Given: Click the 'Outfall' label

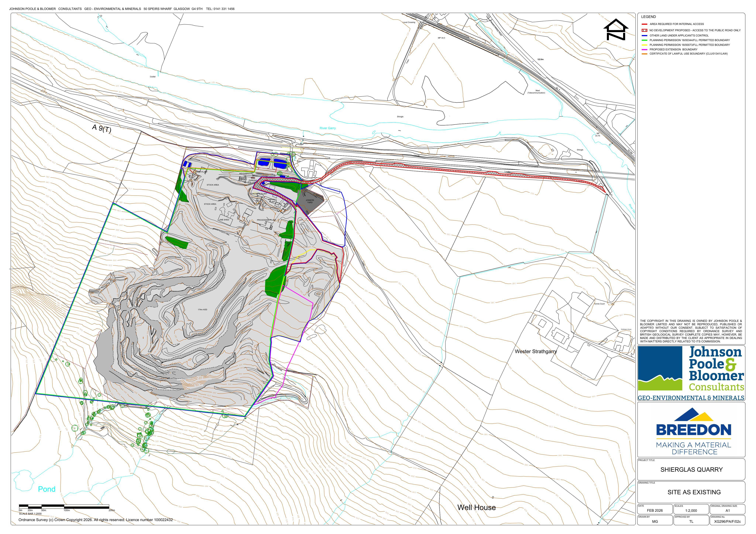Looking at the screenshot, I should coord(152,76).
